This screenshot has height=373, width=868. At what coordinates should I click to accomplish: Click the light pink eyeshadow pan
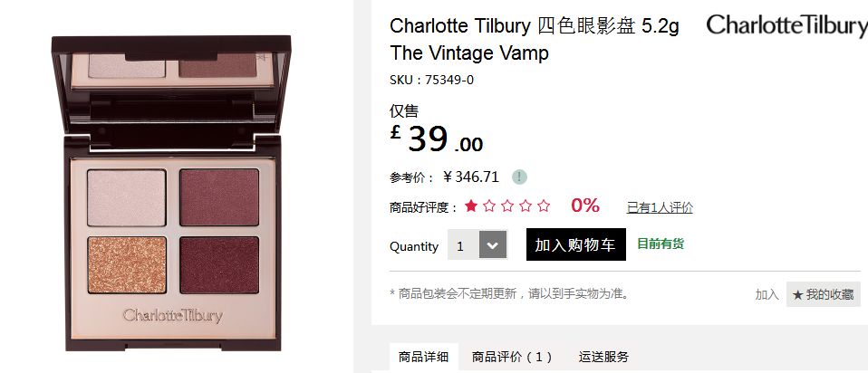click(x=127, y=197)
